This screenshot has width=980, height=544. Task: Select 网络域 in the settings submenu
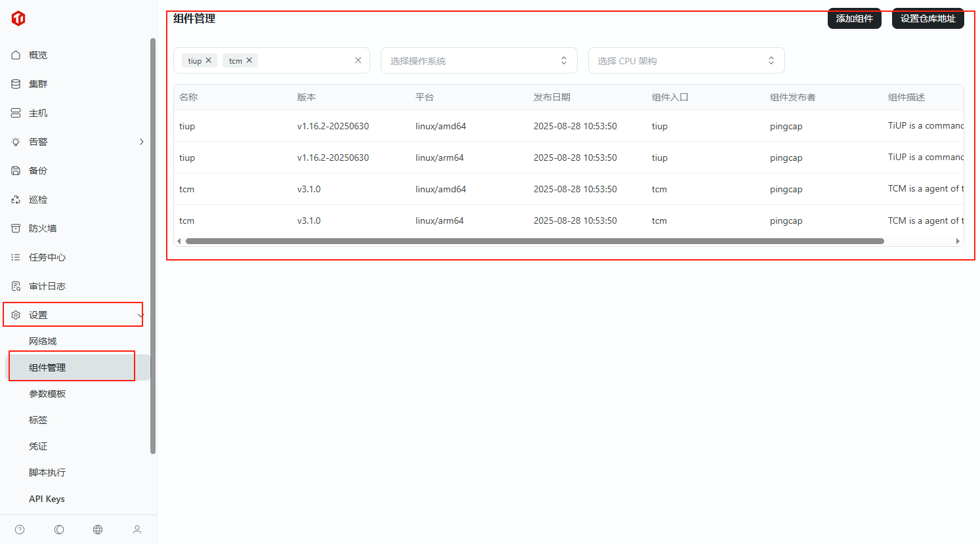pos(43,341)
